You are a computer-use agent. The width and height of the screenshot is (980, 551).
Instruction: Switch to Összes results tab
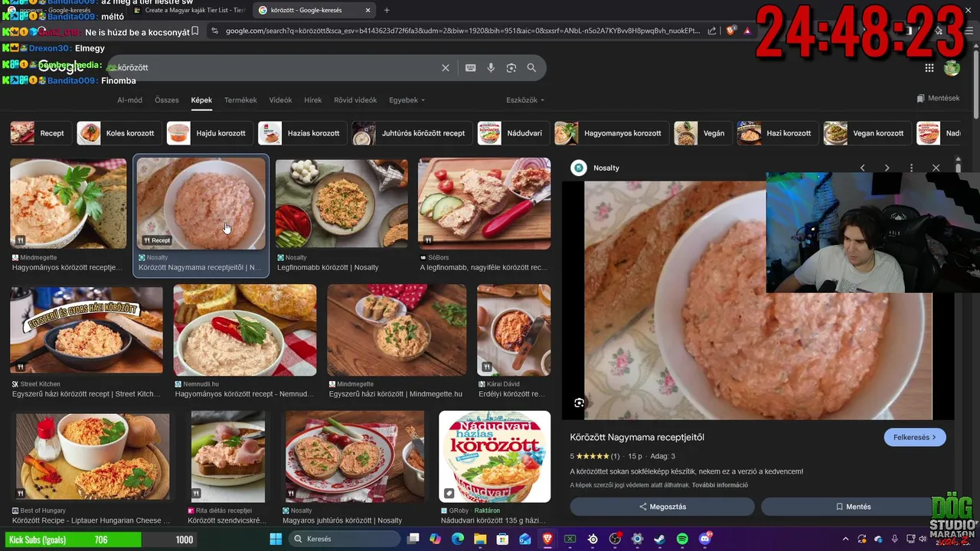pos(167,100)
